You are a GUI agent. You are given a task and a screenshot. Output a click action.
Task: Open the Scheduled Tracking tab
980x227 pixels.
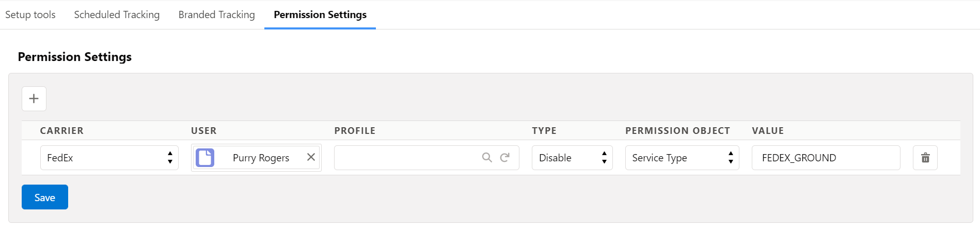point(117,14)
